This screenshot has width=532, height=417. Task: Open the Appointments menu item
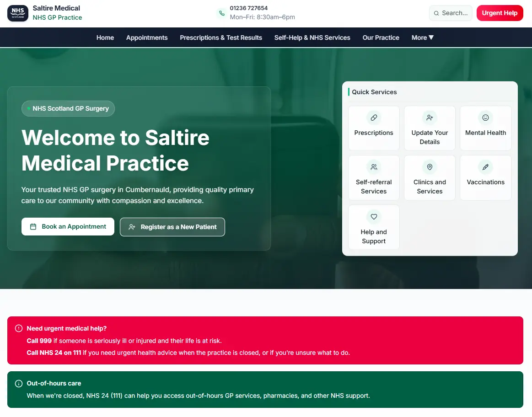coord(147,37)
